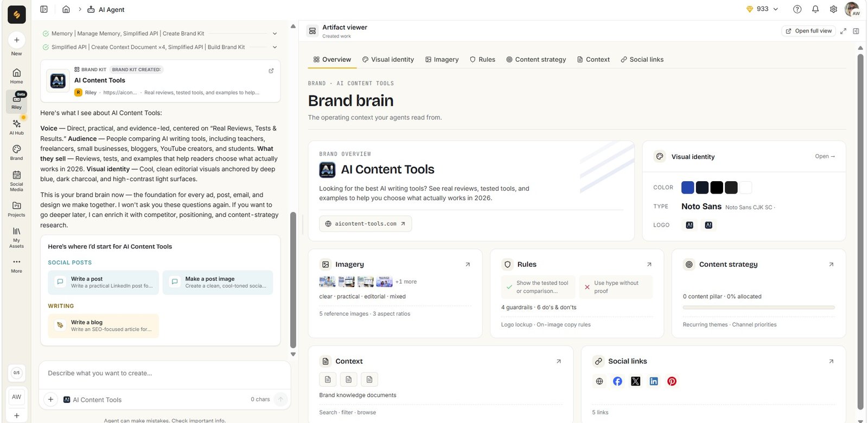
Task: Open Imagery card arrow
Action: [x=468, y=265]
